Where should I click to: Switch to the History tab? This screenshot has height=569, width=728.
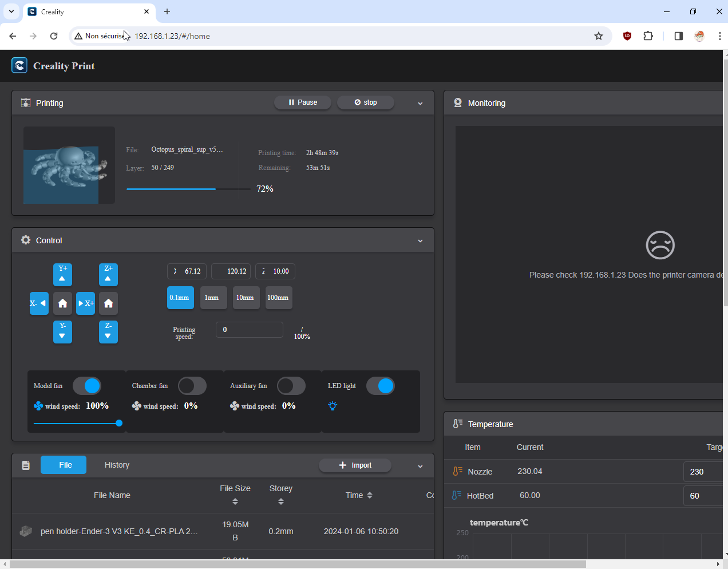point(117,465)
